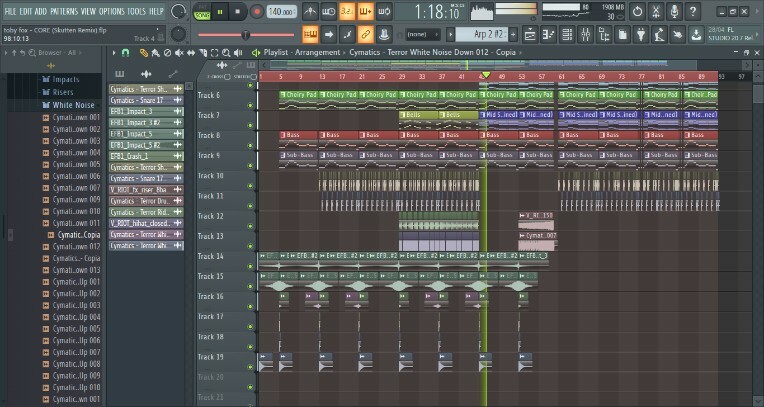Select the Delete tool in the playlist toolbar
This screenshot has height=407, width=764.
point(167,53)
